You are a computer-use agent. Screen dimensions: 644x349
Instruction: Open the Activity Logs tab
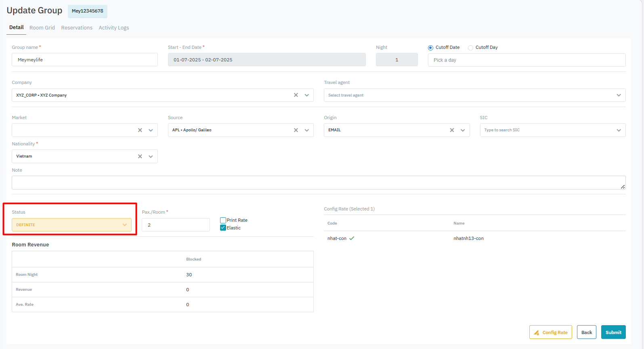(x=114, y=28)
